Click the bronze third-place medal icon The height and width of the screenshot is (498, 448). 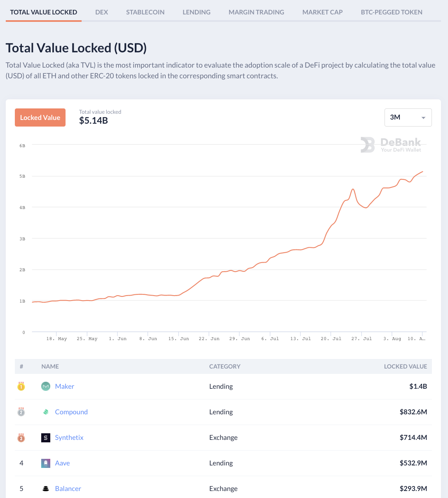(x=21, y=437)
